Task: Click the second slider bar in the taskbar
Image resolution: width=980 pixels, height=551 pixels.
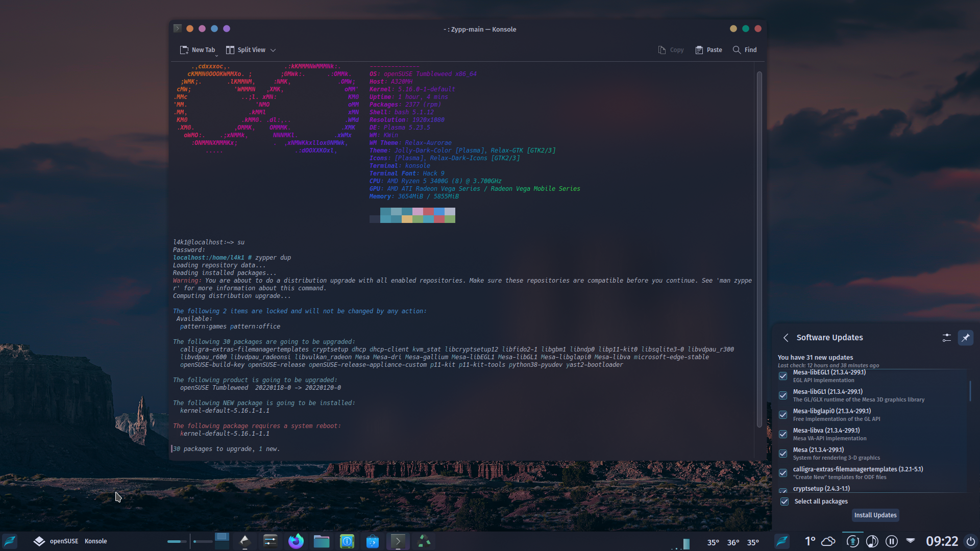Action: click(203, 541)
